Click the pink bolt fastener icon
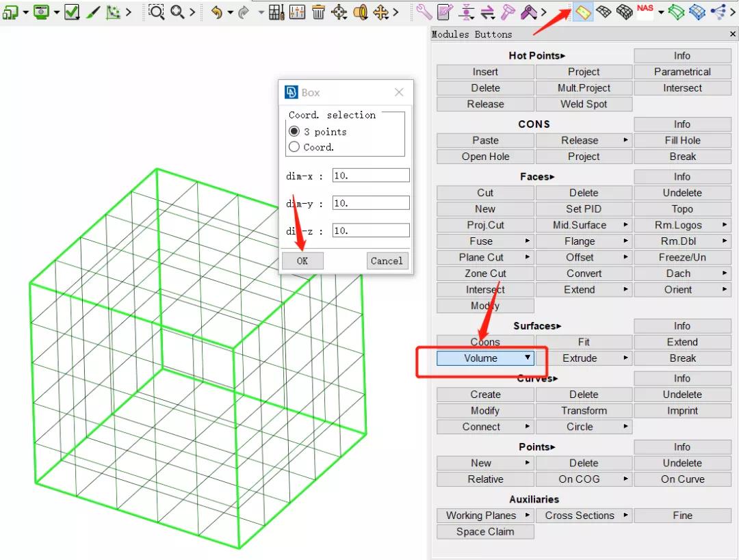Image resolution: width=739 pixels, height=560 pixels. coord(508,12)
